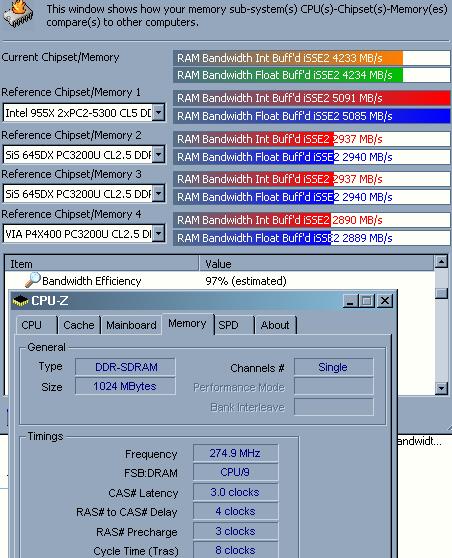Viewport: 452px width, 558px height.
Task: Click the red Int 5091 MB/s bar
Action: pyautogui.click(x=312, y=98)
